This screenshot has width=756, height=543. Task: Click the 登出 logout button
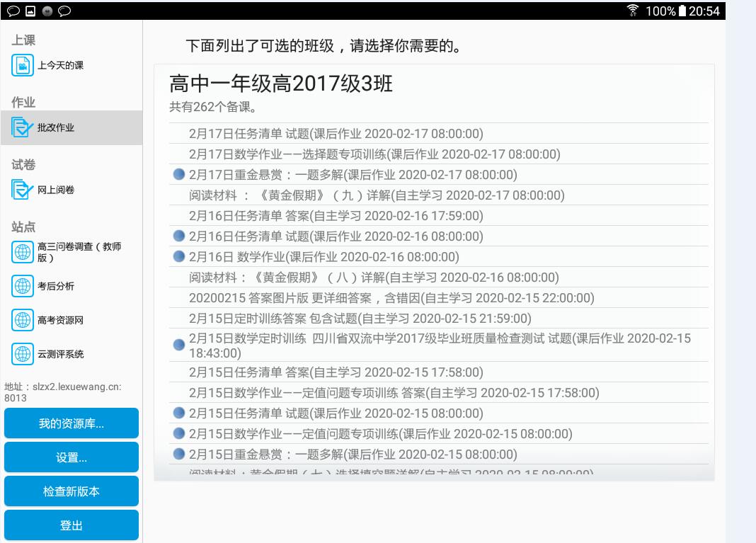[x=71, y=525]
